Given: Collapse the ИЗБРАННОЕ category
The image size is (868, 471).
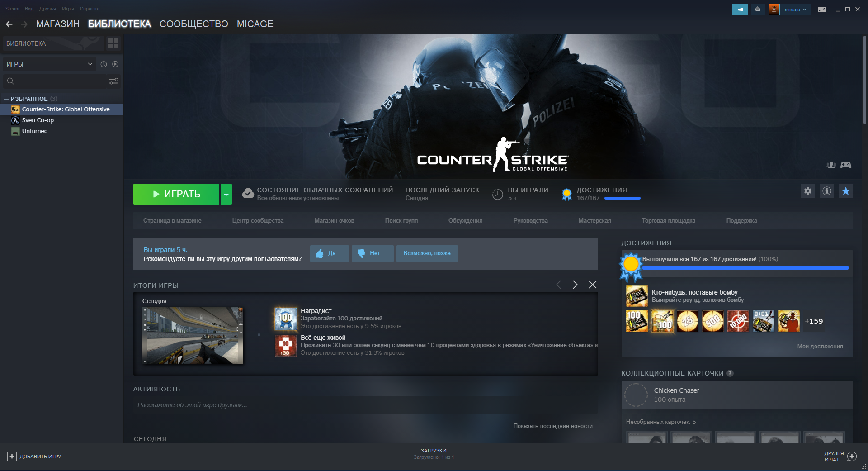Looking at the screenshot, I should [6, 99].
